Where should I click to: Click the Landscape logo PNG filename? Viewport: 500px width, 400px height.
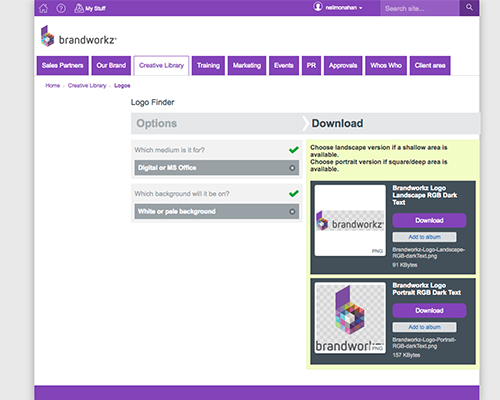pos(428,253)
